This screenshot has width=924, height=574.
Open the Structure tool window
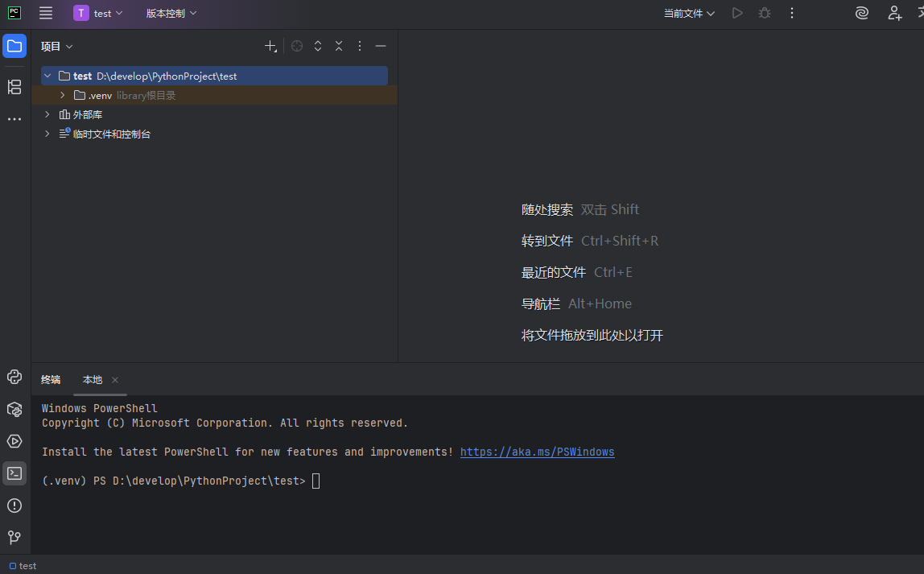point(14,87)
